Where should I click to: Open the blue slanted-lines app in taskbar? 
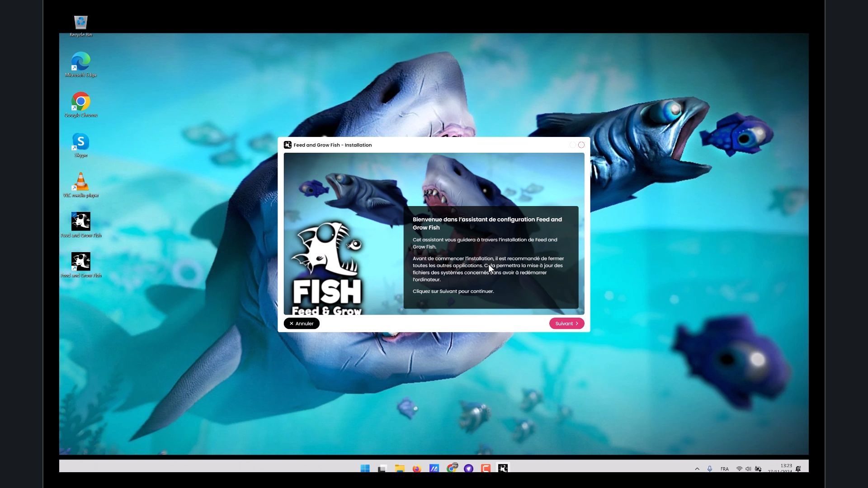click(x=434, y=468)
